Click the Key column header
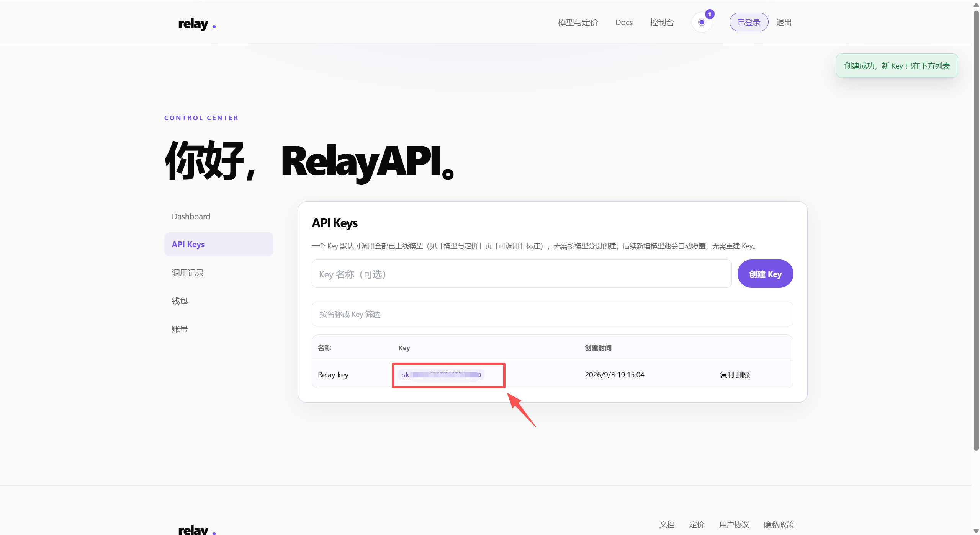980x535 pixels. [x=404, y=347]
